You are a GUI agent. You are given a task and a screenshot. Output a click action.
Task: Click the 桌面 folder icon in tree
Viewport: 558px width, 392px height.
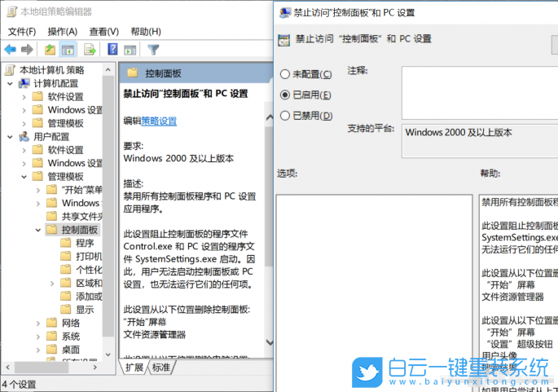coord(52,350)
